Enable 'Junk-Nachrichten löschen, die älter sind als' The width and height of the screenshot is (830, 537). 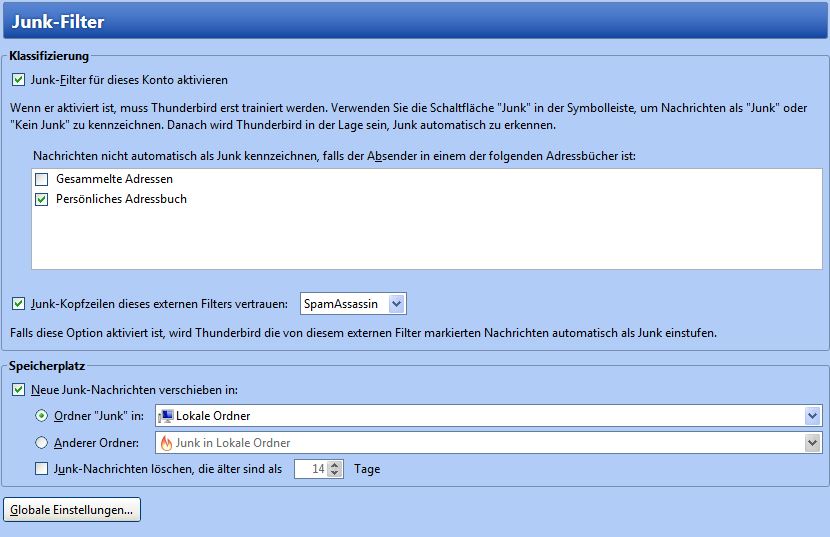41,469
